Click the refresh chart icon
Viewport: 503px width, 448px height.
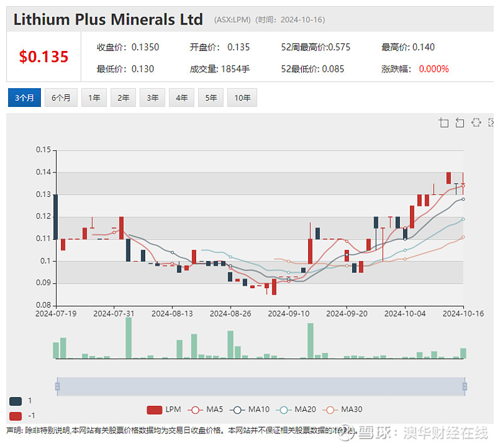click(476, 123)
